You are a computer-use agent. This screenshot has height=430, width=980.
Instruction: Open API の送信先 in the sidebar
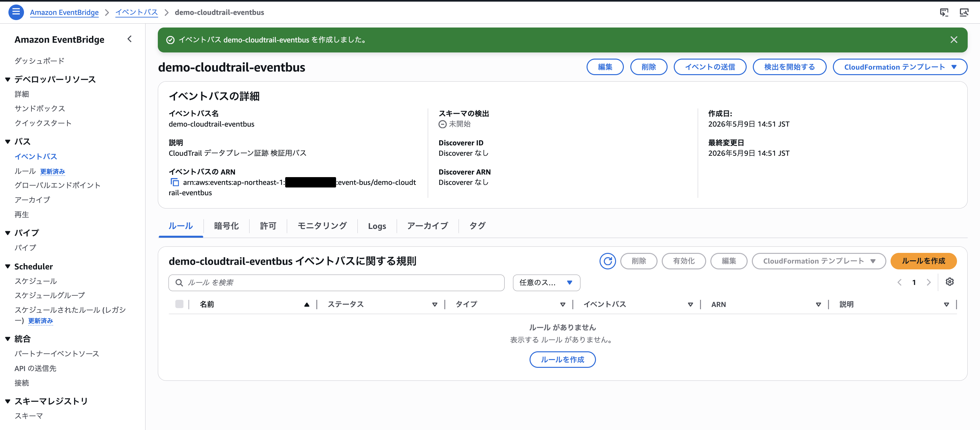click(x=35, y=368)
